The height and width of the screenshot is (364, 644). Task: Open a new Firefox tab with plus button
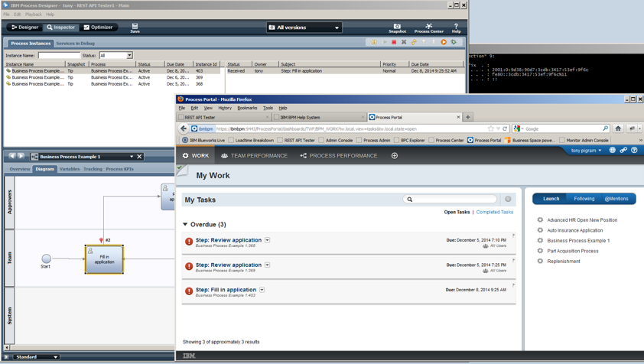click(467, 117)
